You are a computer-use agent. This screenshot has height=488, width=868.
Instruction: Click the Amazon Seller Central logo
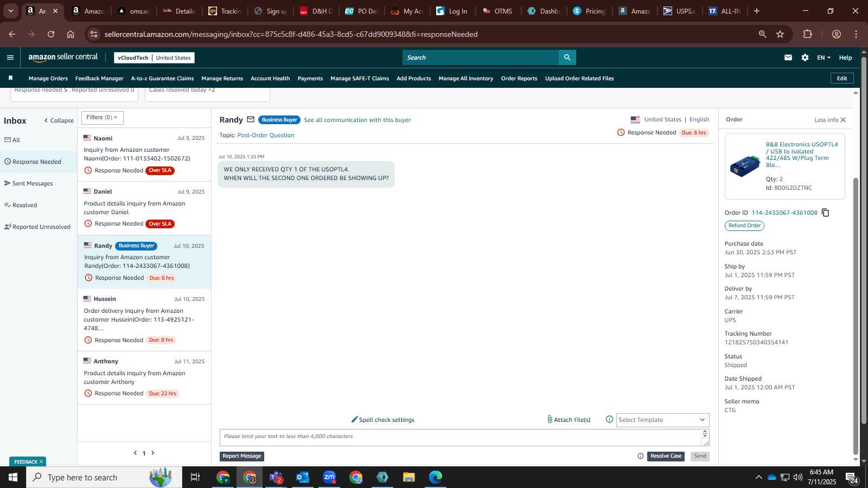click(x=63, y=57)
